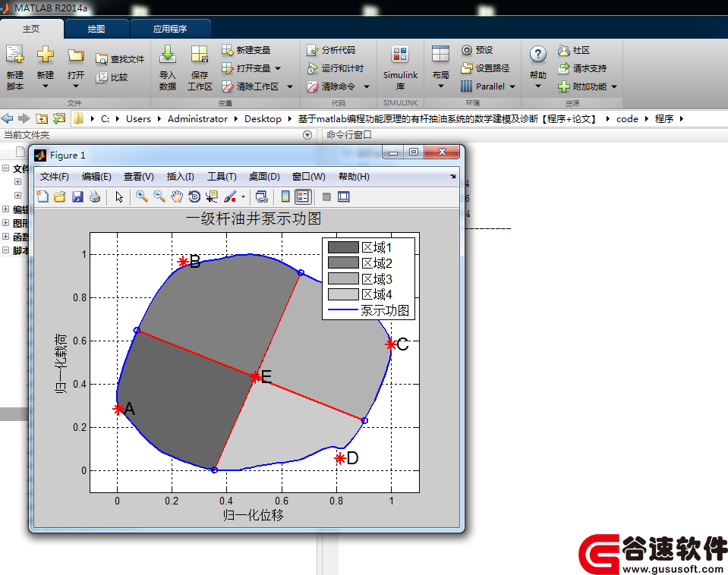Click the New Figure icon in Figure 1 toolbar
Screen dimensions: 728x575
click(43, 196)
